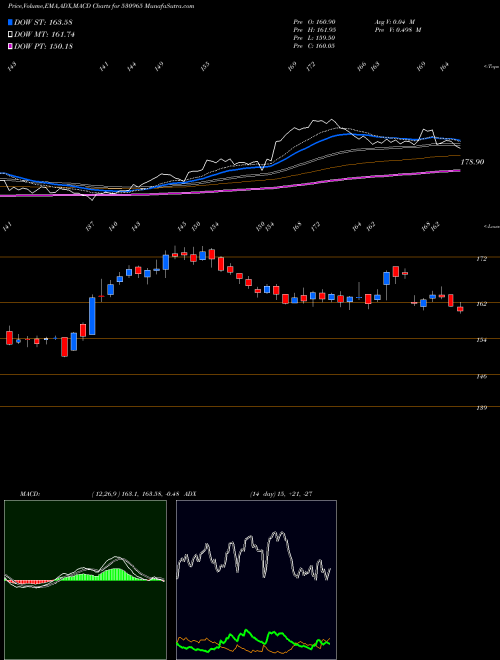Click the 178.90 label beside the EMA lines
Viewport: 500px width, 660px height.
coord(473,162)
